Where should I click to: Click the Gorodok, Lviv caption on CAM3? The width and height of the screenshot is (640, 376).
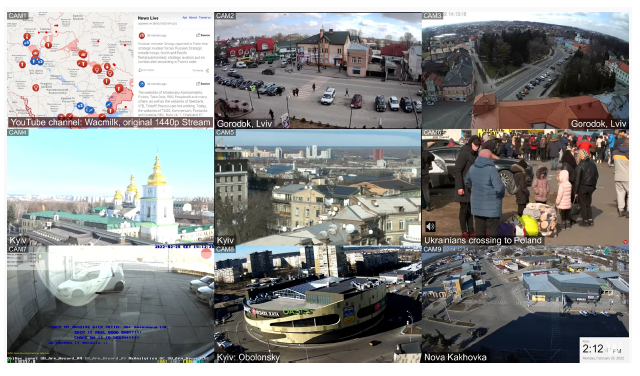pyautogui.click(x=598, y=124)
